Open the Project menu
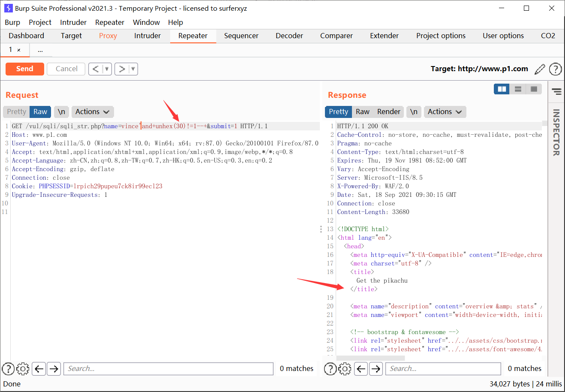 pos(40,22)
